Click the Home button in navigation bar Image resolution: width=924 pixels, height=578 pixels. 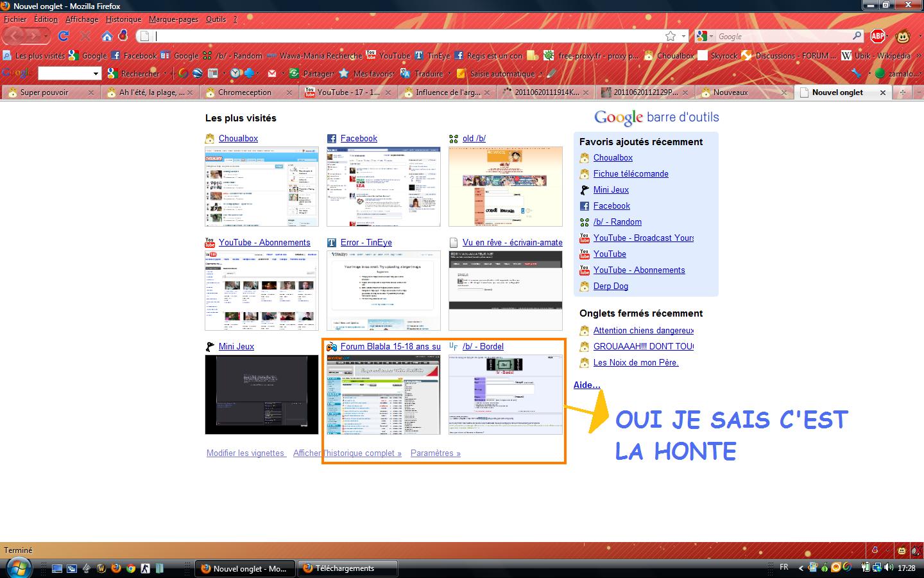[107, 36]
